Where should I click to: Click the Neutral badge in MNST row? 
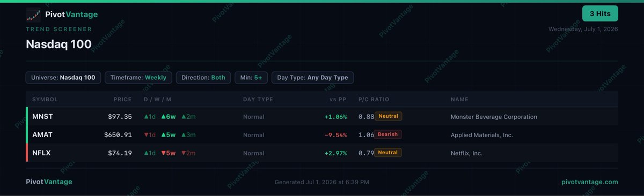[389, 116]
